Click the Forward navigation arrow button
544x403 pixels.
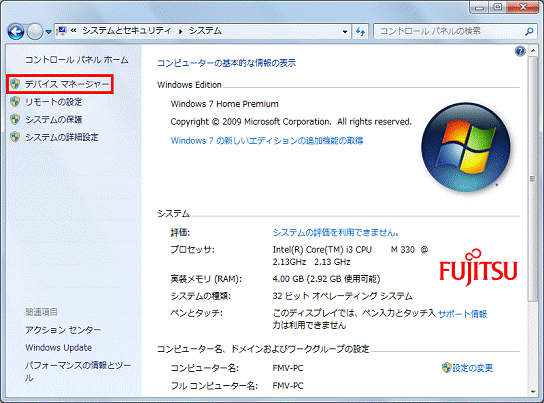pyautogui.click(x=34, y=32)
